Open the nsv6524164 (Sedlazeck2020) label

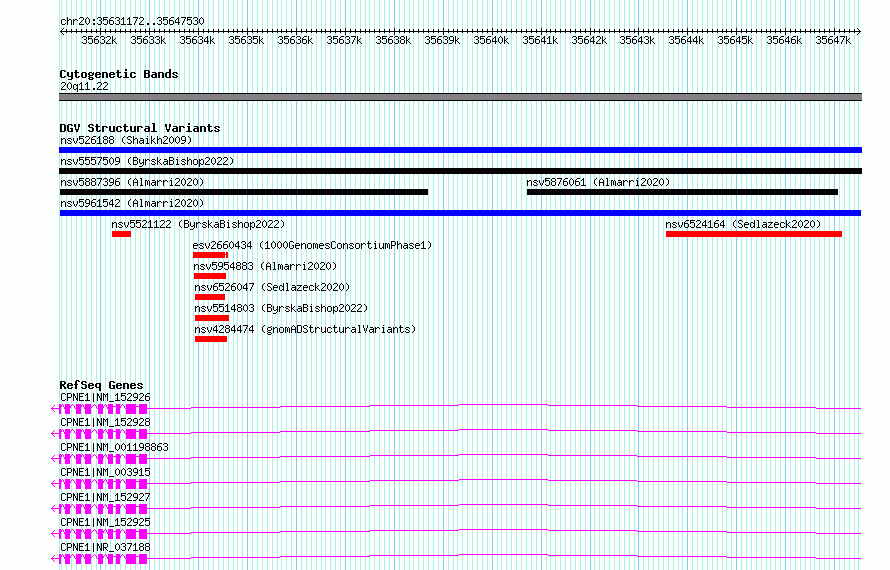point(744,224)
